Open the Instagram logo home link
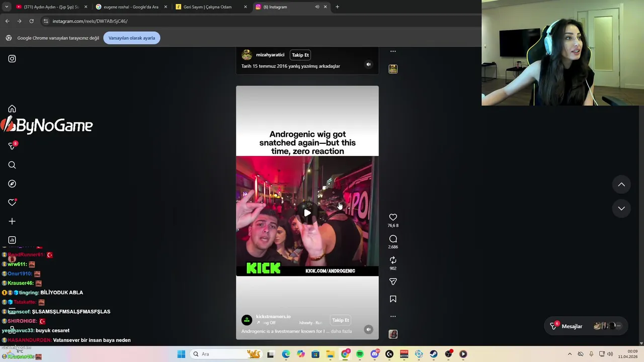This screenshot has height=362, width=644. 12,59
